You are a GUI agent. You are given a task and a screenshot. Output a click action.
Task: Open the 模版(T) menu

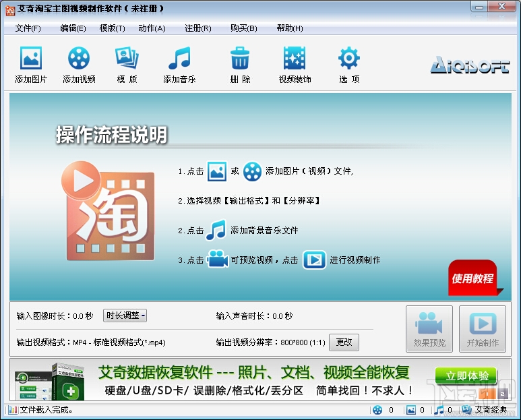113,28
